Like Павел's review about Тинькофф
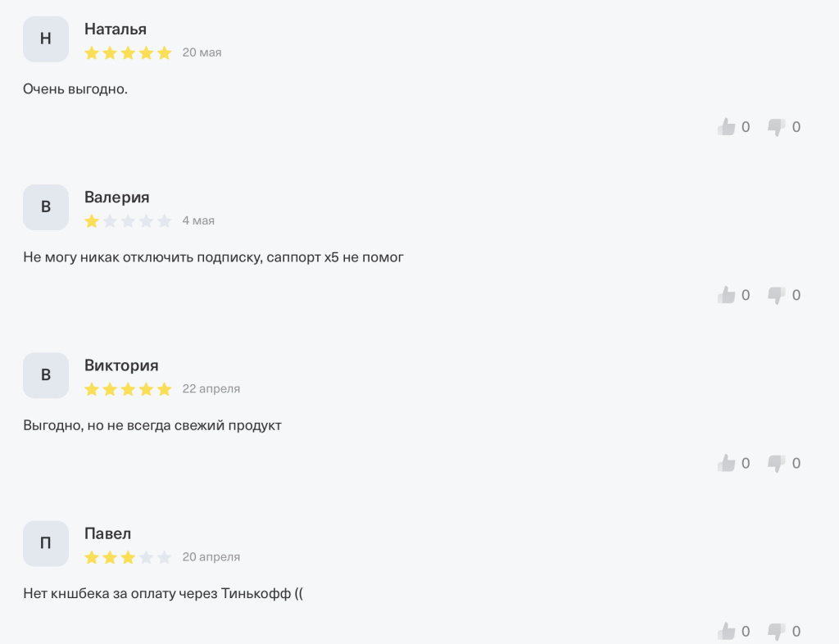 click(x=726, y=632)
